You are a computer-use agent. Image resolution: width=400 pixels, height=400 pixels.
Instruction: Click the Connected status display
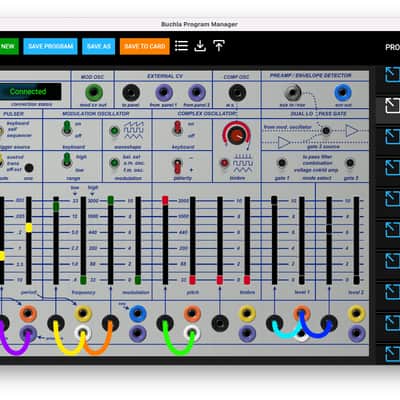30,92
